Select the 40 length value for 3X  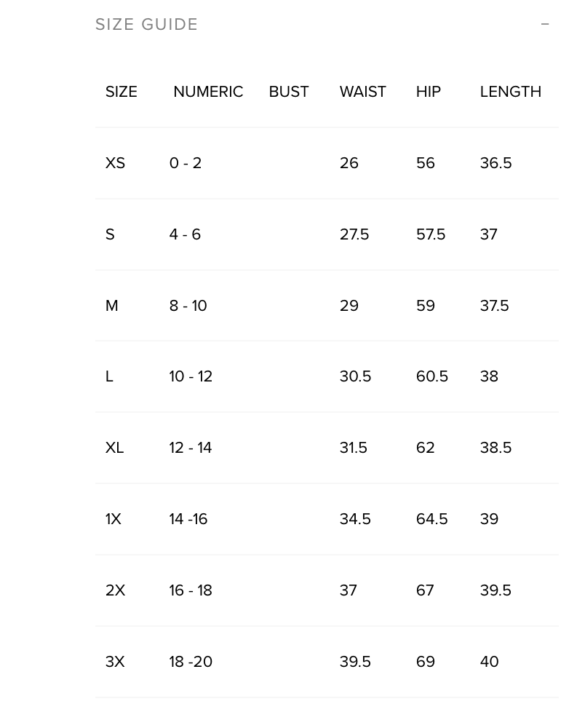click(x=489, y=662)
